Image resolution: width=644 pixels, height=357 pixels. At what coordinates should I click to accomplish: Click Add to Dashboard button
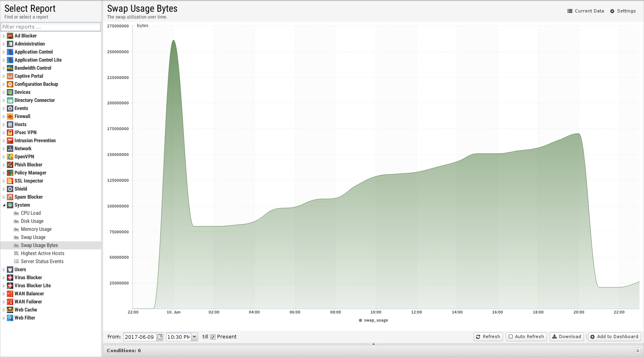coord(614,336)
